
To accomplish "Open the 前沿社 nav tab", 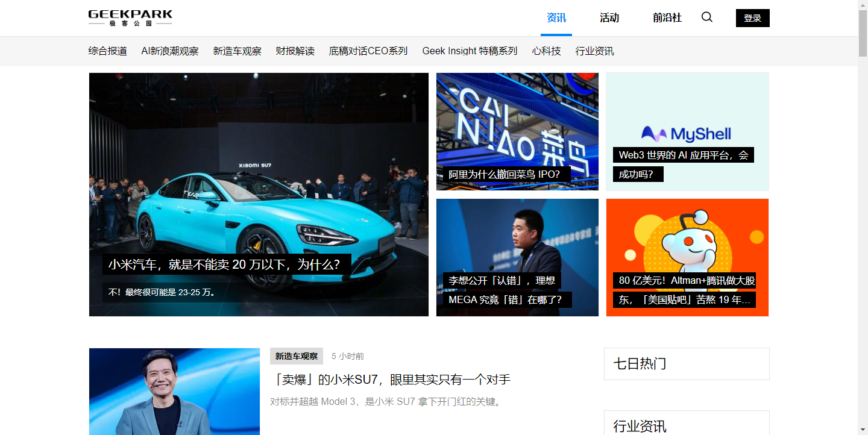I will point(667,18).
